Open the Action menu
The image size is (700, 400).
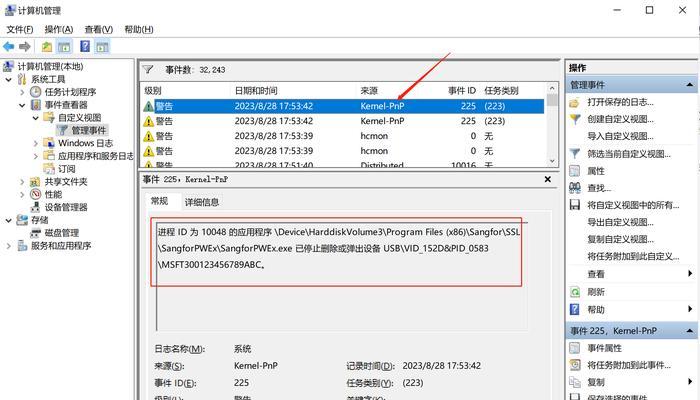point(59,29)
